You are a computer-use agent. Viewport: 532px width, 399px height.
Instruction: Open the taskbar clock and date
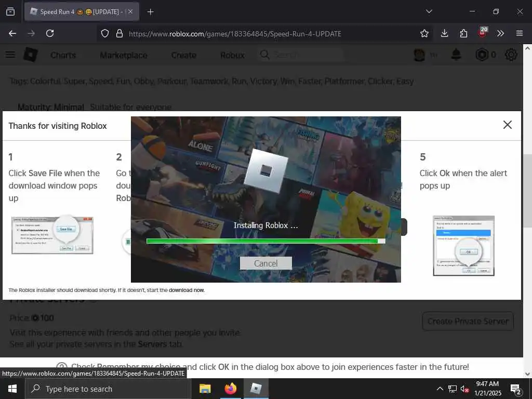(x=487, y=389)
